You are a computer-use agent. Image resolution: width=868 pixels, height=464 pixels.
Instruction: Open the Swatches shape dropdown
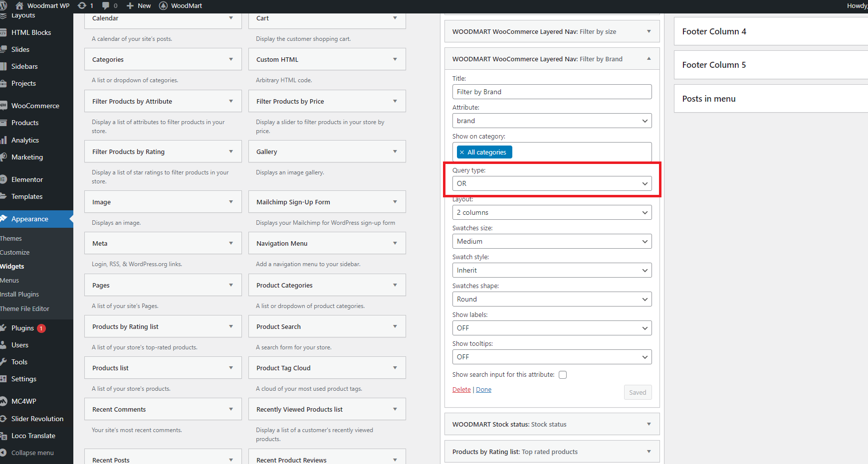(x=552, y=299)
